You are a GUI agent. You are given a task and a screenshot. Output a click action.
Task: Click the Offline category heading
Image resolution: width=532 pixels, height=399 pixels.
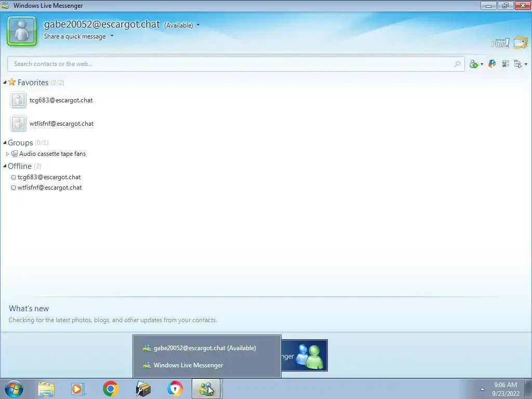20,166
